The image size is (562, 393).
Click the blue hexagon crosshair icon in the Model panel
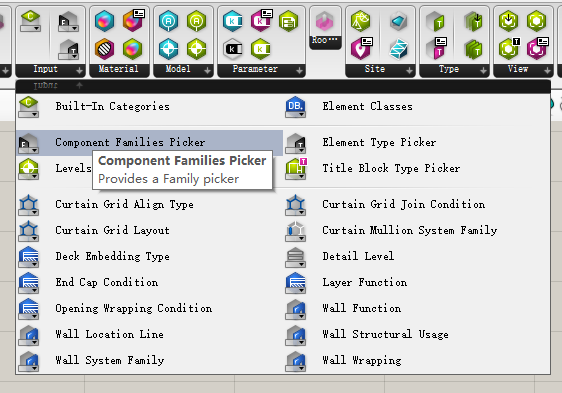[x=168, y=49]
